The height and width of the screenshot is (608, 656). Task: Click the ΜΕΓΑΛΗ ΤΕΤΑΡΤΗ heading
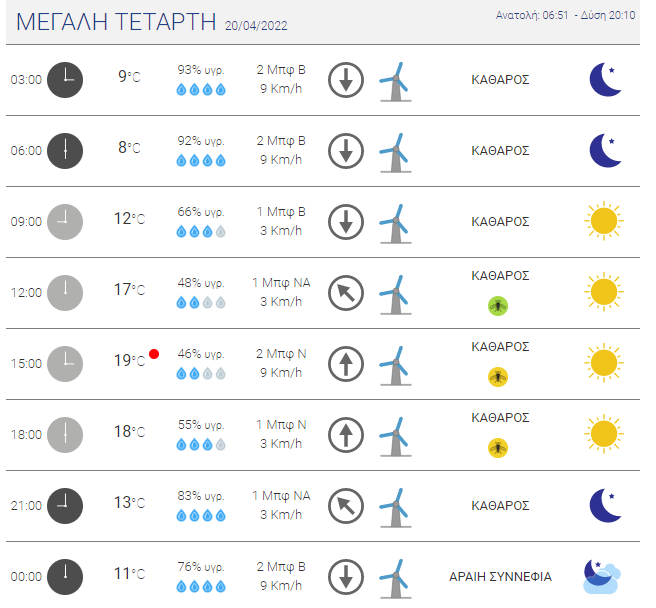coord(116,22)
